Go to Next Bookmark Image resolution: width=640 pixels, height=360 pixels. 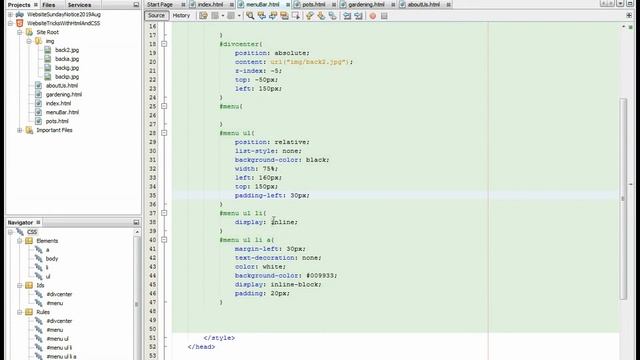point(321,16)
